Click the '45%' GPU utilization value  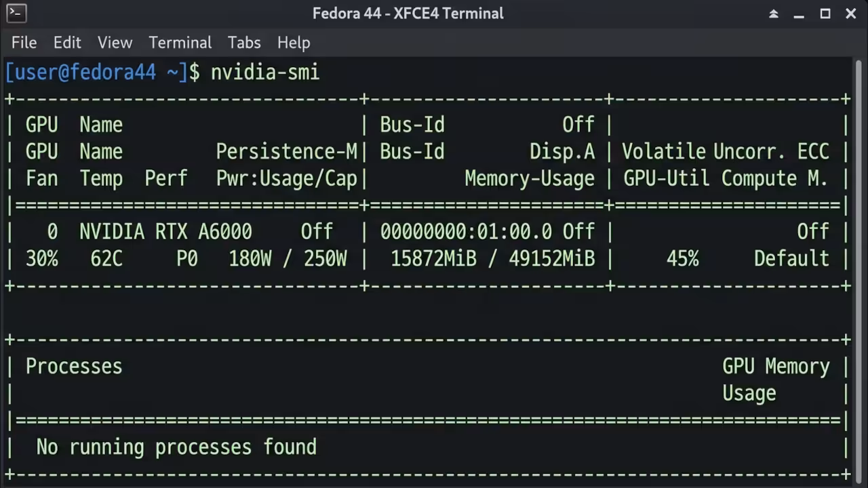pos(682,259)
